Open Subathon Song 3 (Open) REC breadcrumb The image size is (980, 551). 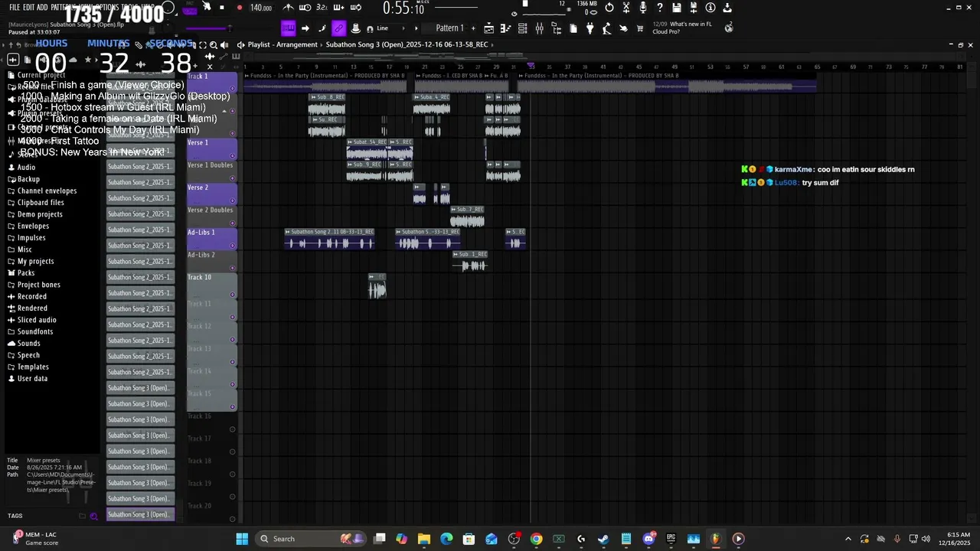point(407,44)
